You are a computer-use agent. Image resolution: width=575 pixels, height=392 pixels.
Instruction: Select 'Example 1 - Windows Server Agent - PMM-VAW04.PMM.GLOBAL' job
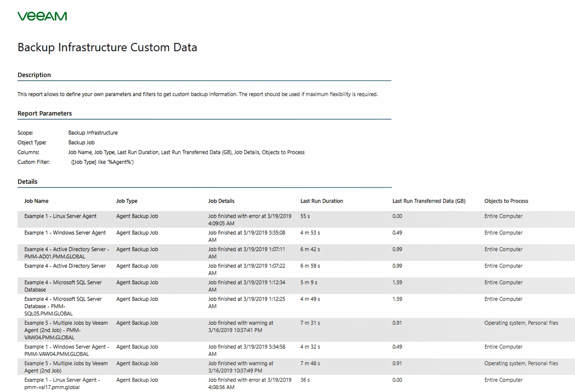tap(67, 350)
